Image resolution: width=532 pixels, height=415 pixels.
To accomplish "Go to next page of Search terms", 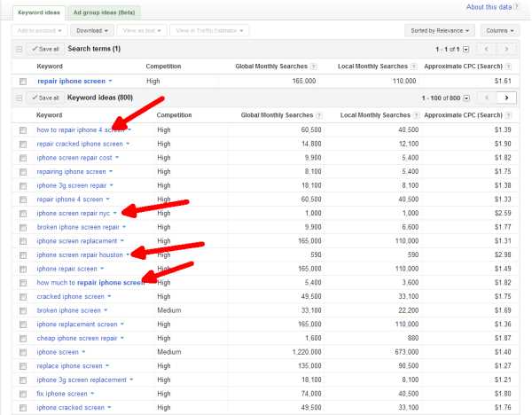I will (x=506, y=49).
